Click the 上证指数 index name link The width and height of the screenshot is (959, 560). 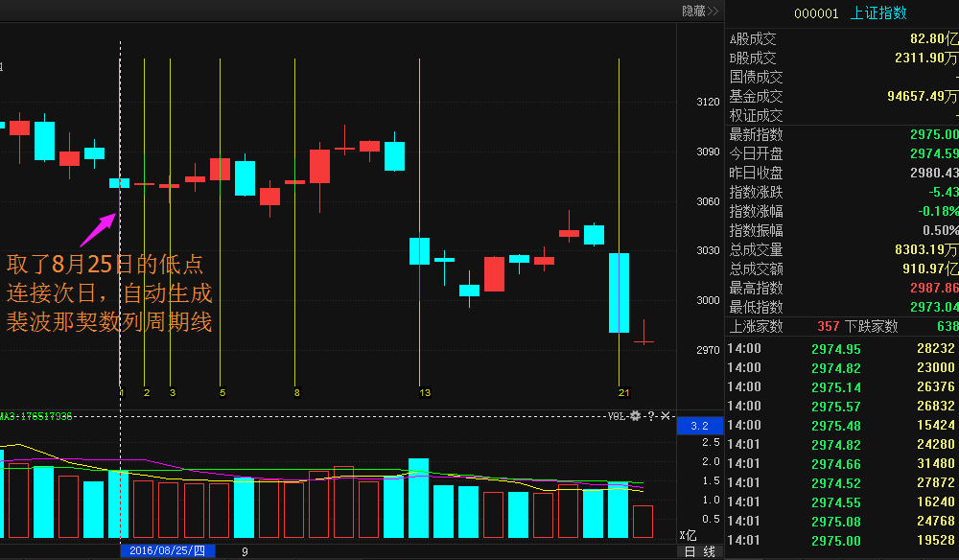[x=878, y=13]
